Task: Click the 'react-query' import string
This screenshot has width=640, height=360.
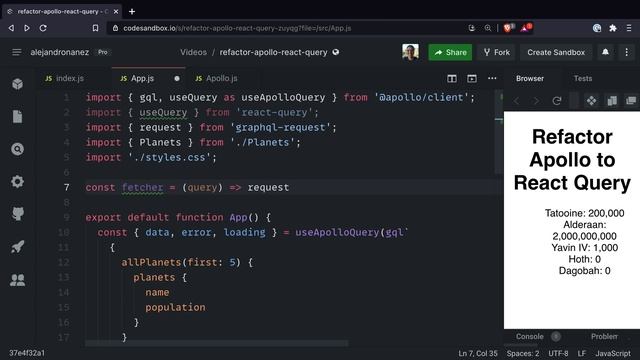Action: click(x=274, y=112)
